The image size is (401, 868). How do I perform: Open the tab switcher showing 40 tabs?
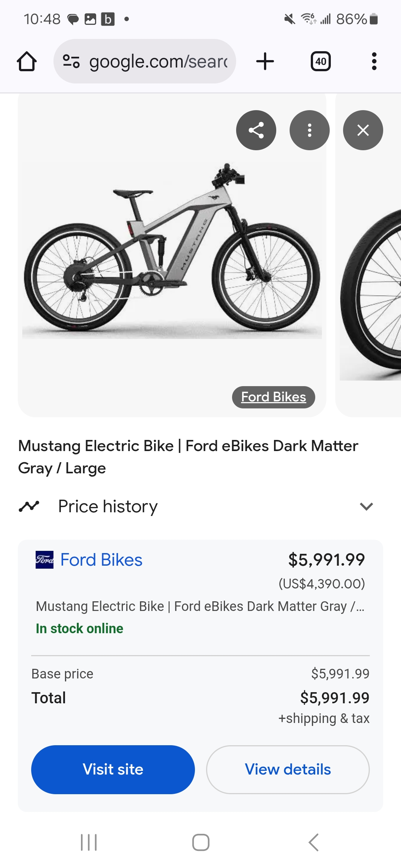[320, 62]
